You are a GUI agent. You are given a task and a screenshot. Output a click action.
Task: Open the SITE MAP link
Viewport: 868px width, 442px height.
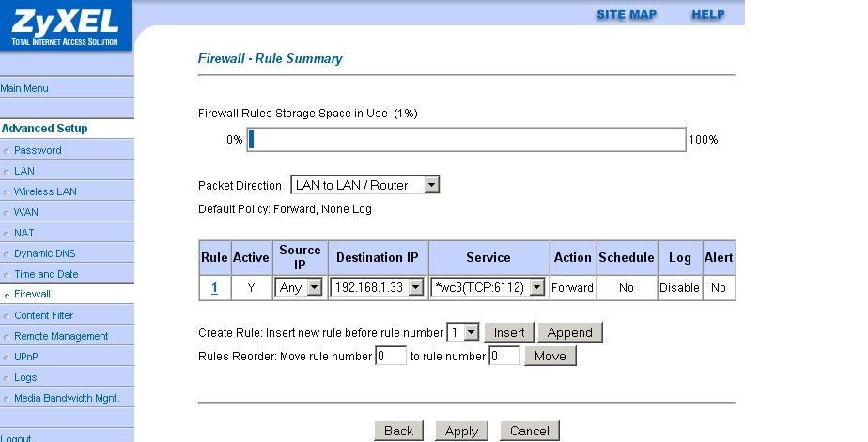[x=626, y=15]
